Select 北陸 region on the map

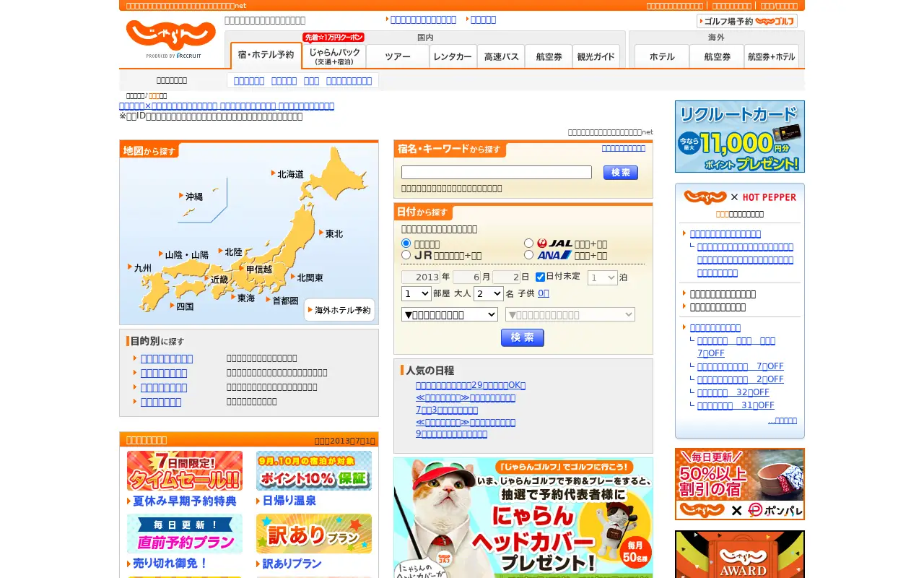click(230, 252)
